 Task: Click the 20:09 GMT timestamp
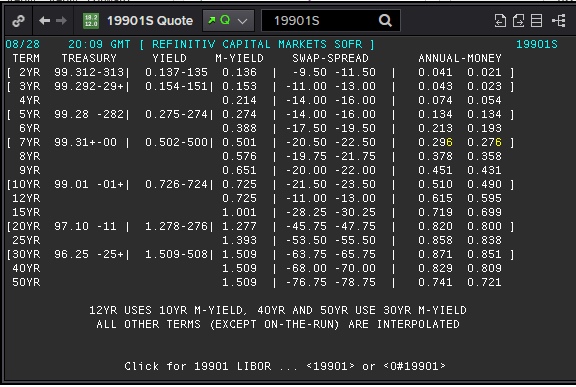click(x=99, y=44)
